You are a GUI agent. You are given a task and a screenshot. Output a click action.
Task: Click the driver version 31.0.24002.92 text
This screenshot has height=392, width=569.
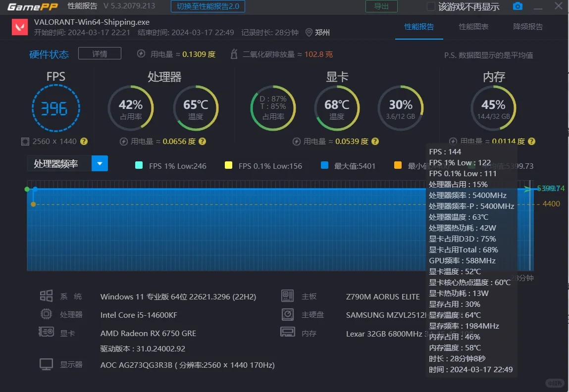point(143,348)
